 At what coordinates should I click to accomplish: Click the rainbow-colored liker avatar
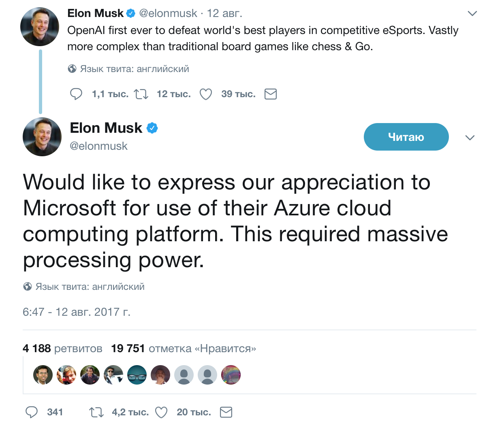point(231,375)
